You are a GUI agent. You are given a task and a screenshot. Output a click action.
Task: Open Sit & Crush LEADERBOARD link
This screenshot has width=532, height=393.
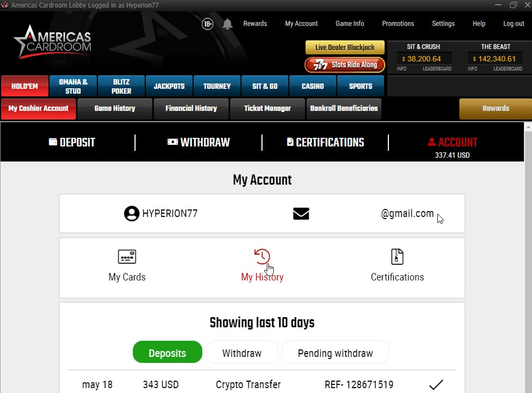(x=437, y=68)
